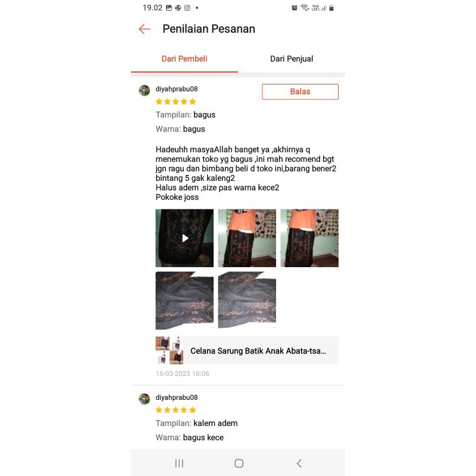
Task: Click the product thumbnail image collage
Action: [170, 350]
